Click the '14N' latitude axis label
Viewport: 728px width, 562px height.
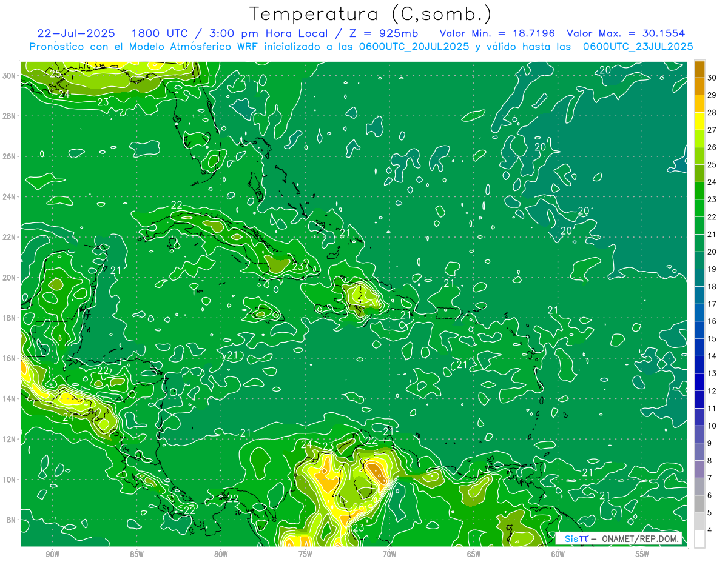pos(10,399)
